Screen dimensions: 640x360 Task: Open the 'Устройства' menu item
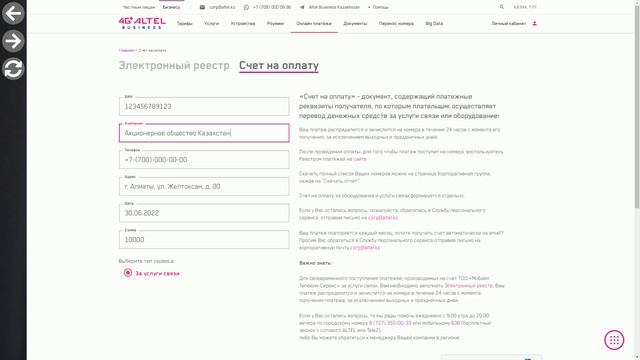click(x=243, y=23)
